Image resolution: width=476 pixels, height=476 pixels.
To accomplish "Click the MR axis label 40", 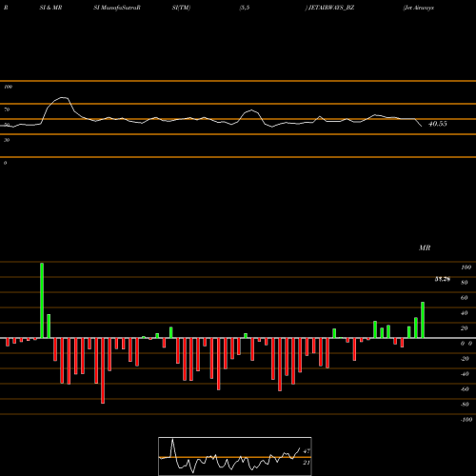I will 465,313.
